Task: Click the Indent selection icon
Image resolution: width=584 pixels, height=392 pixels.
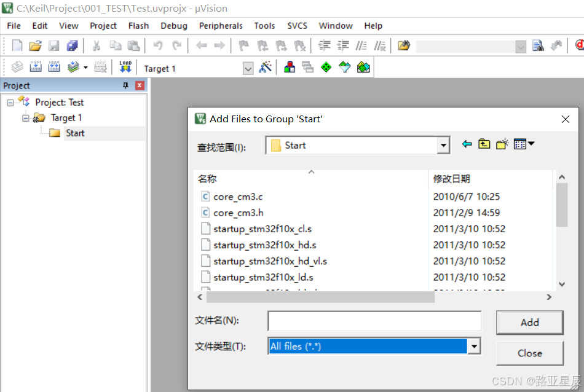Action: [325, 46]
